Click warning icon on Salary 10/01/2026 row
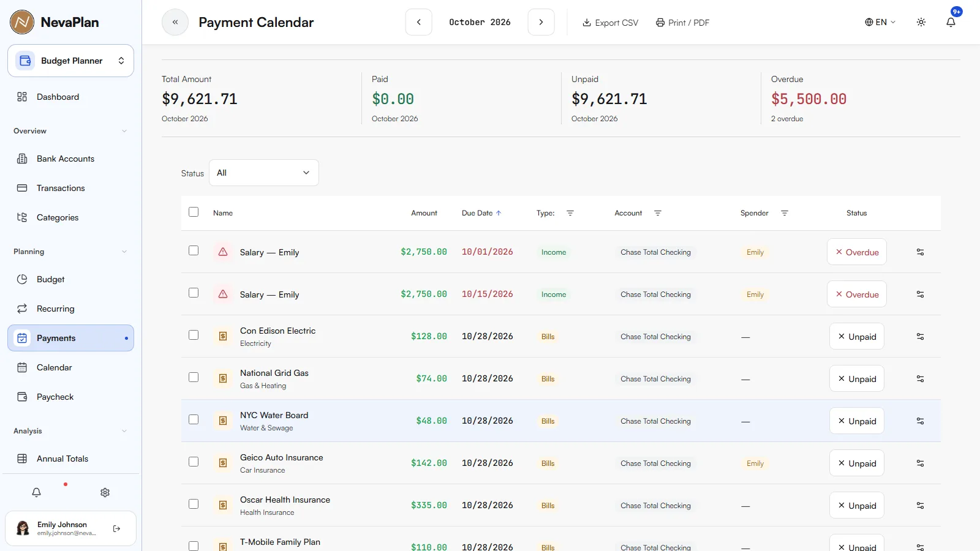This screenshot has width=980, height=551. pos(223,252)
